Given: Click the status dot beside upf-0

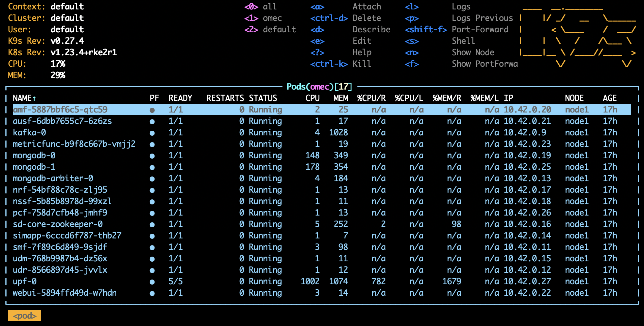Looking at the screenshot, I should pyautogui.click(x=152, y=282).
